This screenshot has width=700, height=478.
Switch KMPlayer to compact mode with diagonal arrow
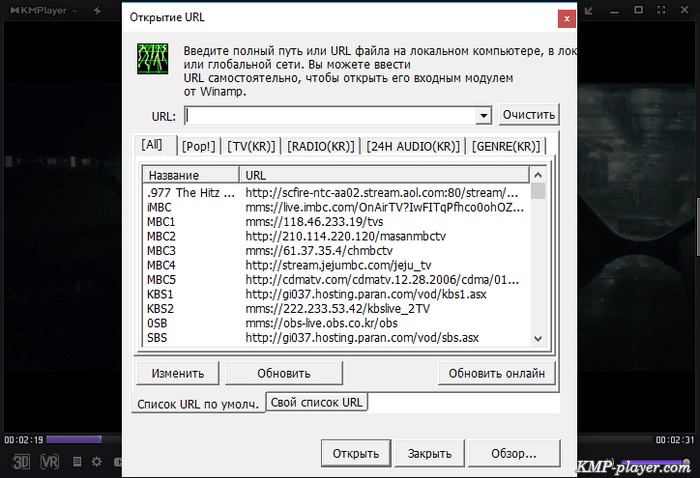(589, 10)
